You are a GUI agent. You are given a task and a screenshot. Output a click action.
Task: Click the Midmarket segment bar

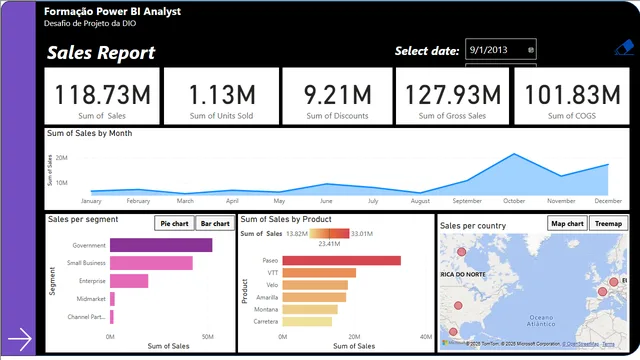(112, 299)
